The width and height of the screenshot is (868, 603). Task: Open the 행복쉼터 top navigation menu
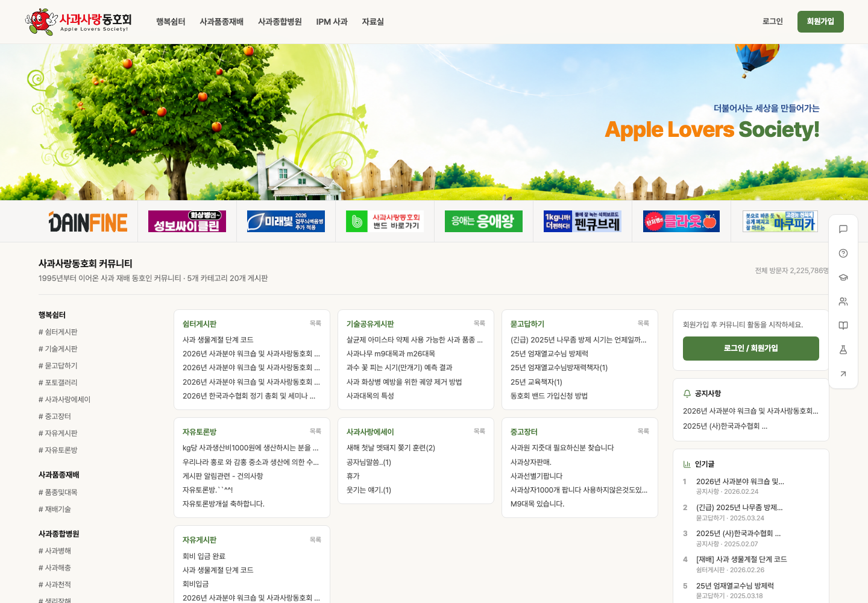(171, 22)
